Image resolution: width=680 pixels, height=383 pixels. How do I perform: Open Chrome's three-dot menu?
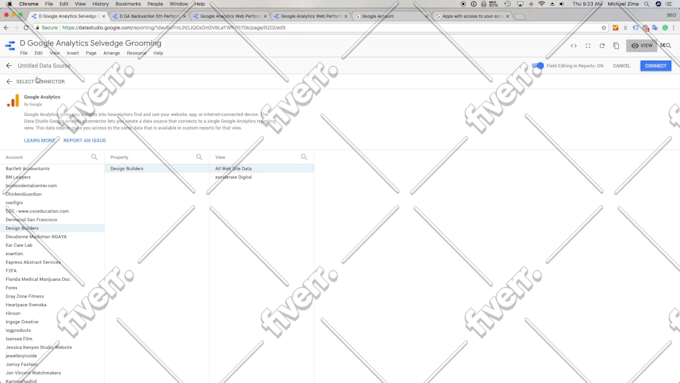click(673, 28)
